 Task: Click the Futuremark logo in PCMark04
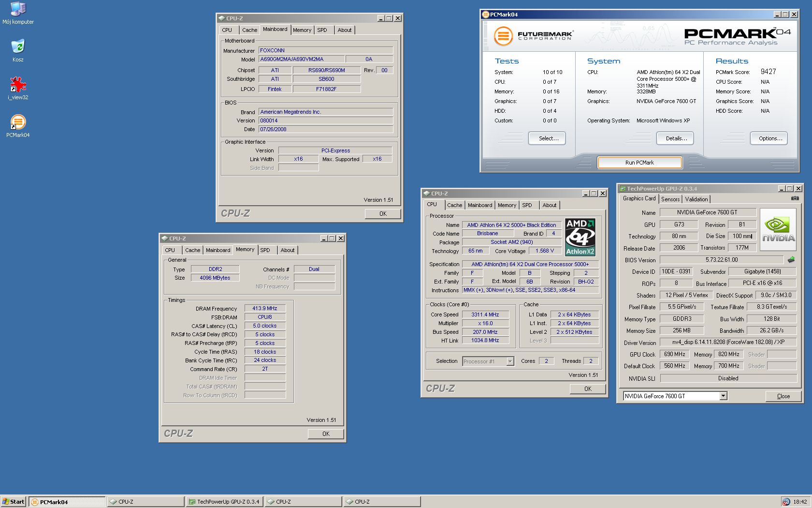coord(533,35)
